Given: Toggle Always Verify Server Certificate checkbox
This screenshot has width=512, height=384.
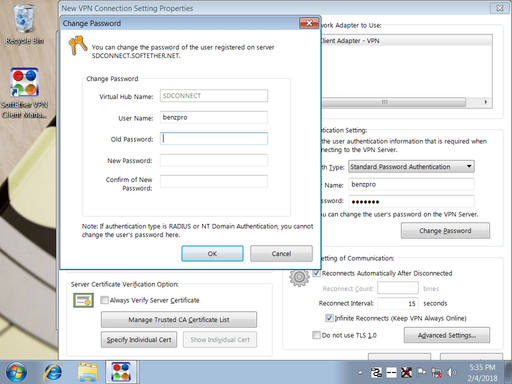Looking at the screenshot, I should click(104, 300).
